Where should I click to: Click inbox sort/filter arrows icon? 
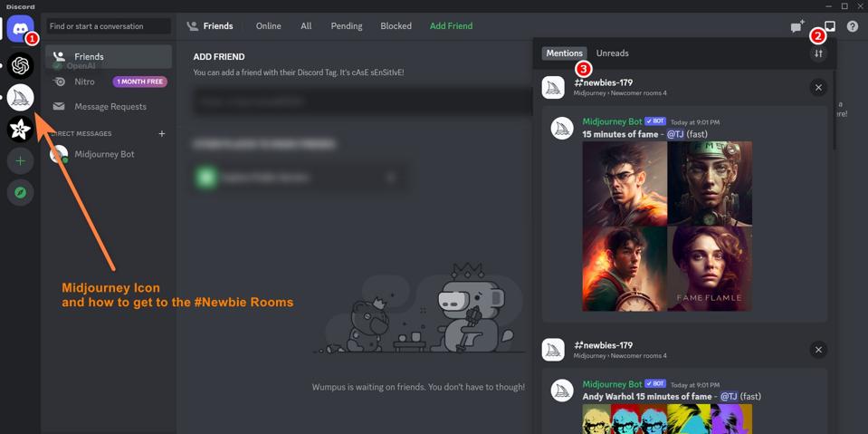click(818, 53)
